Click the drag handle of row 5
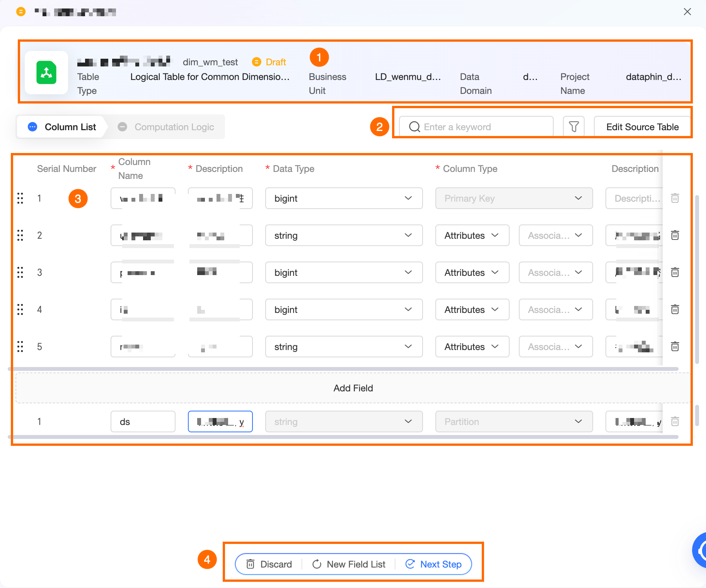Image resolution: width=706 pixels, height=588 pixels. click(20, 347)
